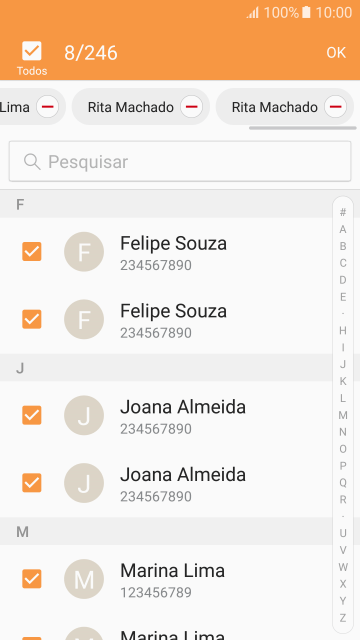Toggle the Todos select-all checkbox
This screenshot has width=360, height=640.
[32, 51]
